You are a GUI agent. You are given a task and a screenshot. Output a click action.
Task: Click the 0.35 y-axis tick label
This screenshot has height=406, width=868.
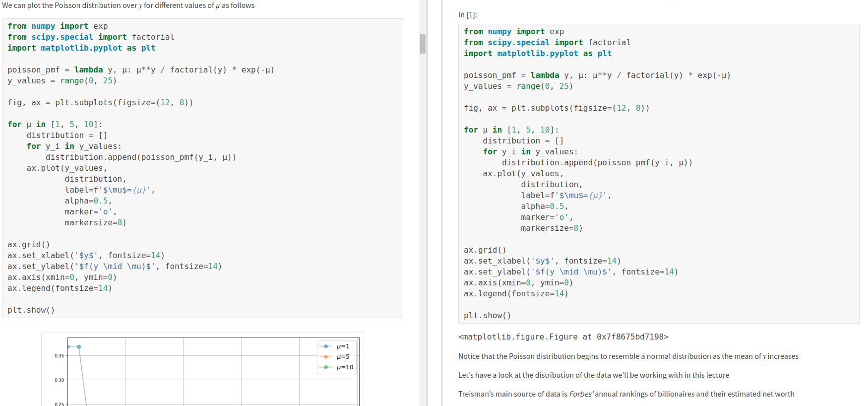tap(59, 356)
